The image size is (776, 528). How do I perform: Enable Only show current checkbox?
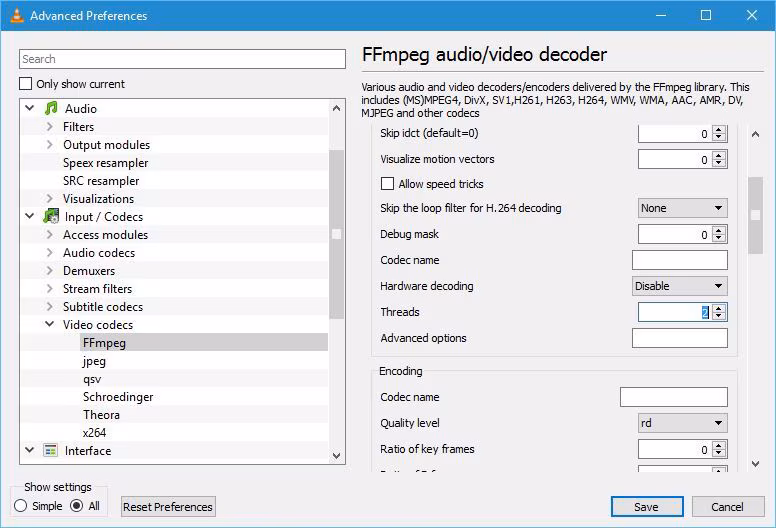point(25,84)
